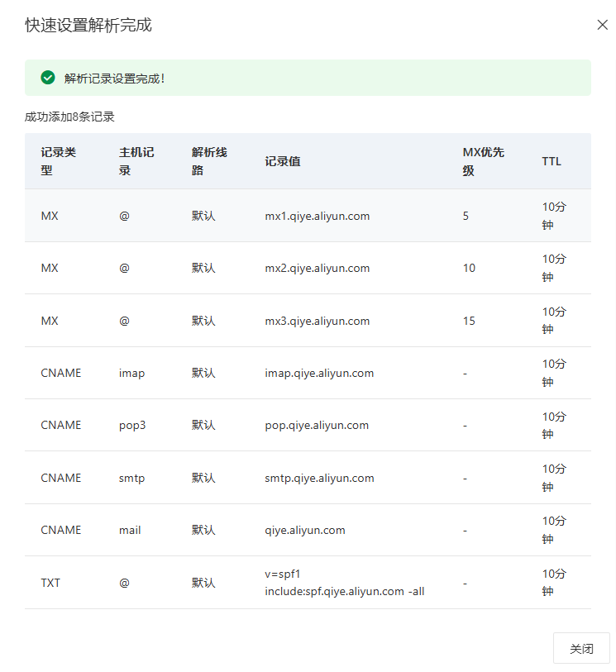Click the 成功添加8条记录 text

point(69,117)
